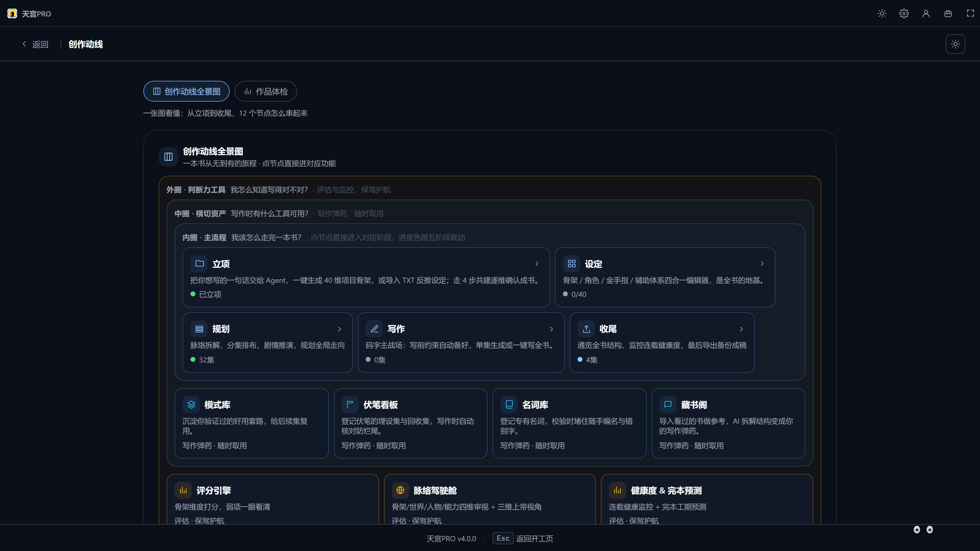
Task: Click the 藏书阁 chat icon
Action: pyautogui.click(x=668, y=405)
